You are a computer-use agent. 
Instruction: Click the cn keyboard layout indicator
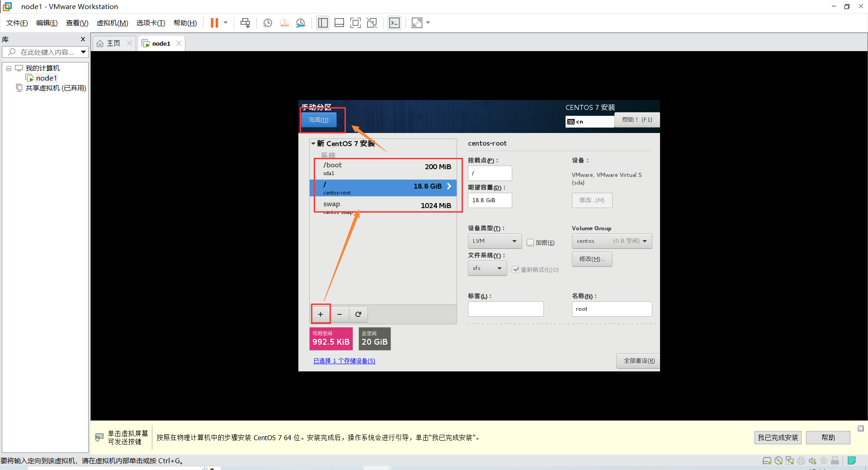pos(590,122)
